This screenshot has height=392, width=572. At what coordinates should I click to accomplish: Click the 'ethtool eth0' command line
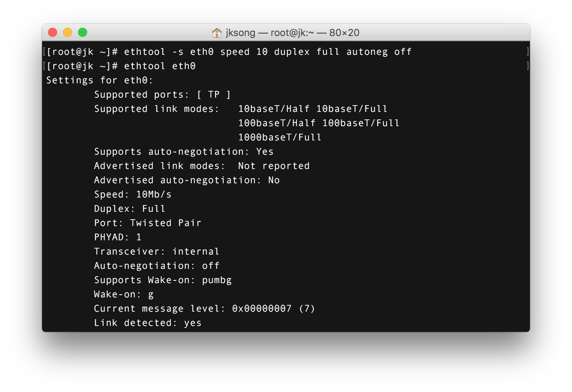(x=121, y=66)
